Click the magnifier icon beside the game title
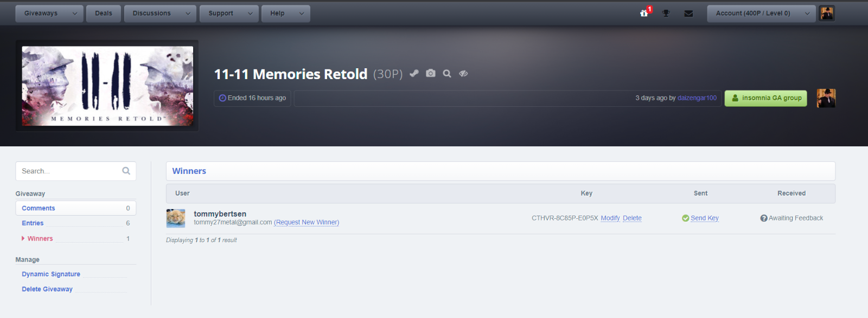868x318 pixels. pos(447,74)
